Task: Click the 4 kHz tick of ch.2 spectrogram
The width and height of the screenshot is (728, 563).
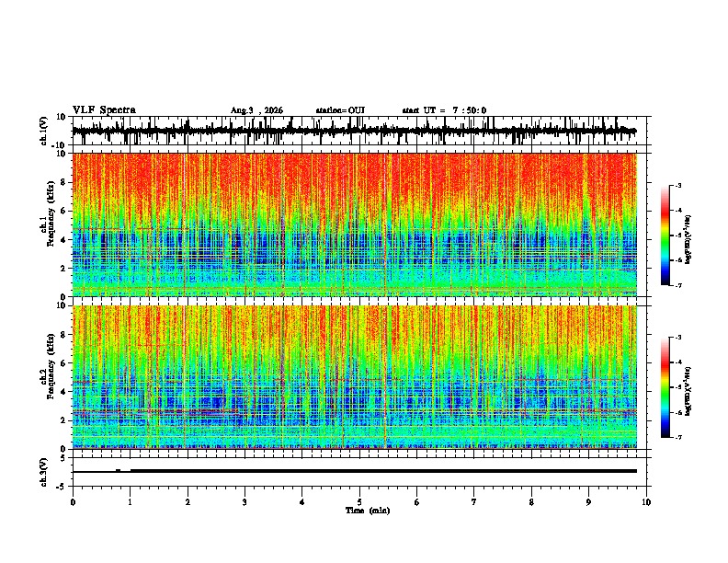Action: 64,392
